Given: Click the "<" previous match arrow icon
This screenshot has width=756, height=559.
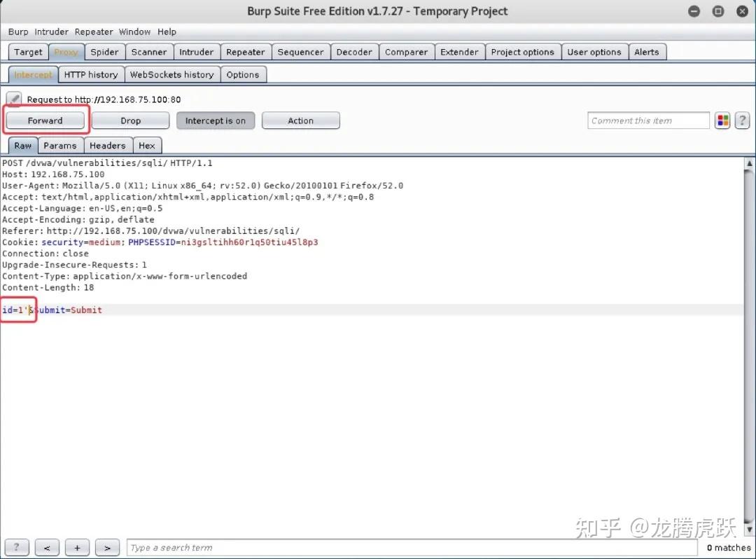Looking at the screenshot, I should click(x=46, y=547).
